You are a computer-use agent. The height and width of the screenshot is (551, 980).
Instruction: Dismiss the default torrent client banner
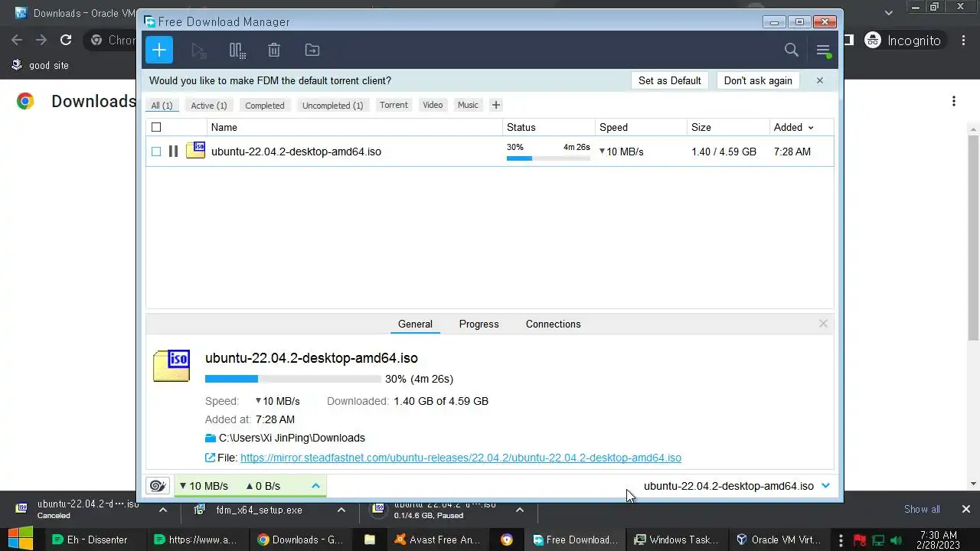(x=819, y=80)
